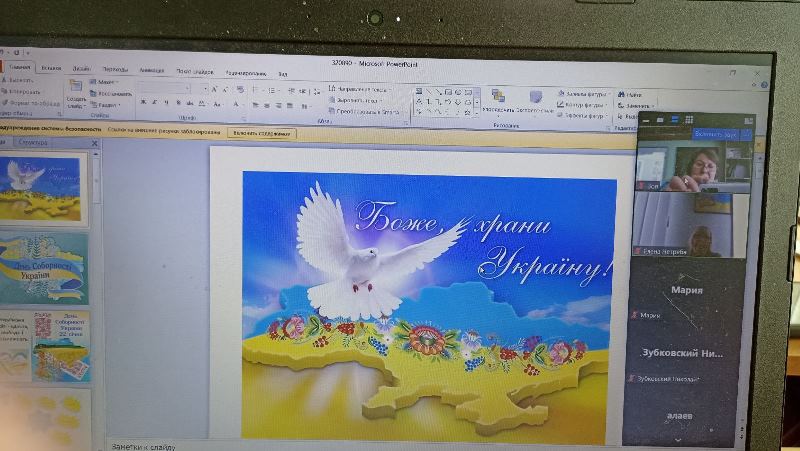Expand the shapes gallery More arrow
This screenshot has width=800, height=451.
tap(478, 113)
